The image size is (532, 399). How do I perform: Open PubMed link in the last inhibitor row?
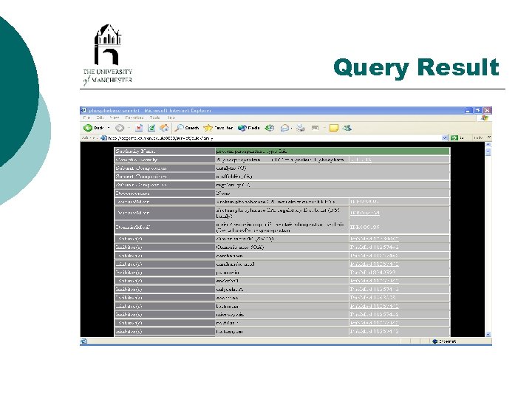tap(375, 331)
